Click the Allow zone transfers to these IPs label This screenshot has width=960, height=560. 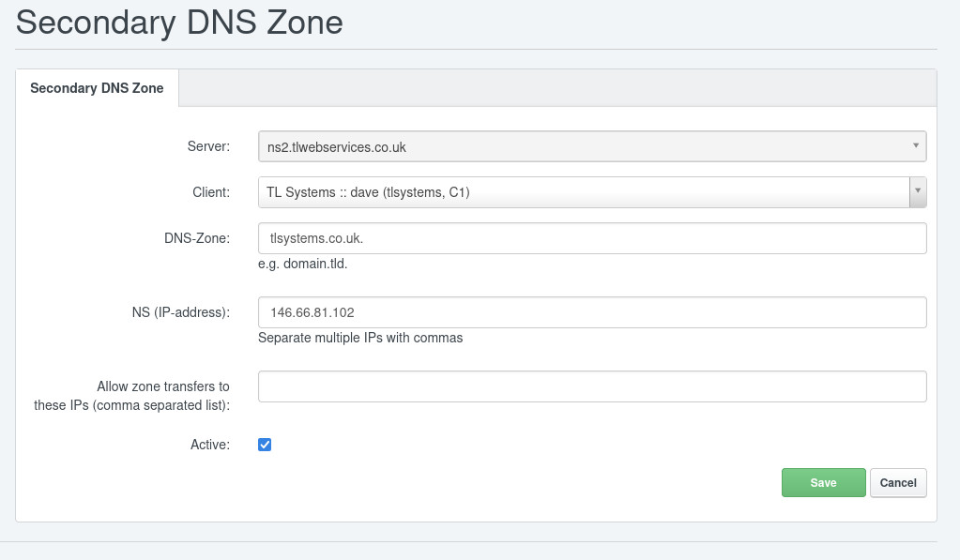pos(131,395)
